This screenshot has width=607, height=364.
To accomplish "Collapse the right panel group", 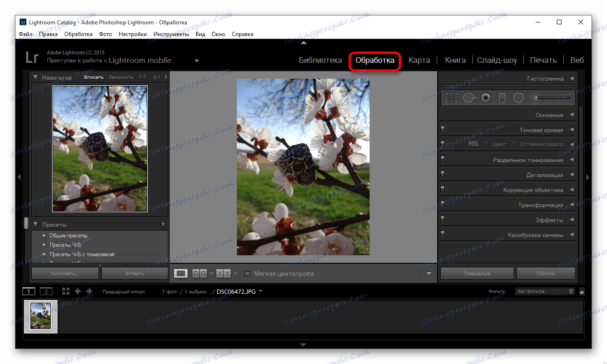I will pos(588,177).
